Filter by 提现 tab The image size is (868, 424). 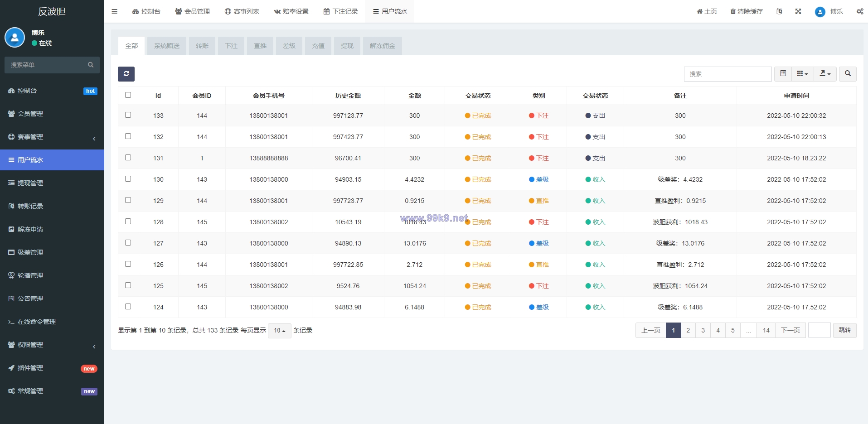[x=347, y=46]
